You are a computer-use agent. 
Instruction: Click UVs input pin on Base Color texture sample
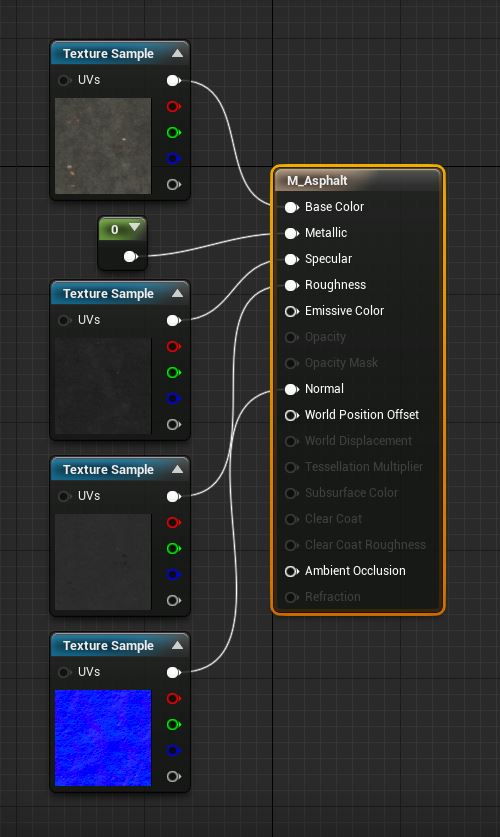coord(64,80)
